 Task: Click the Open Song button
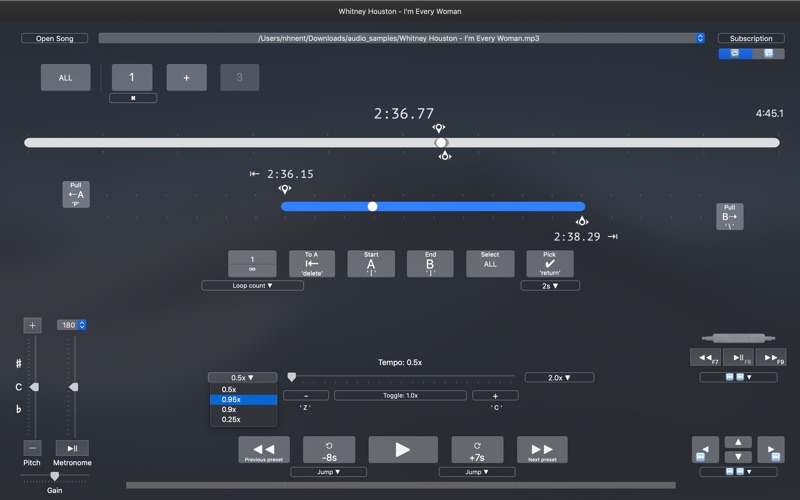coord(54,38)
